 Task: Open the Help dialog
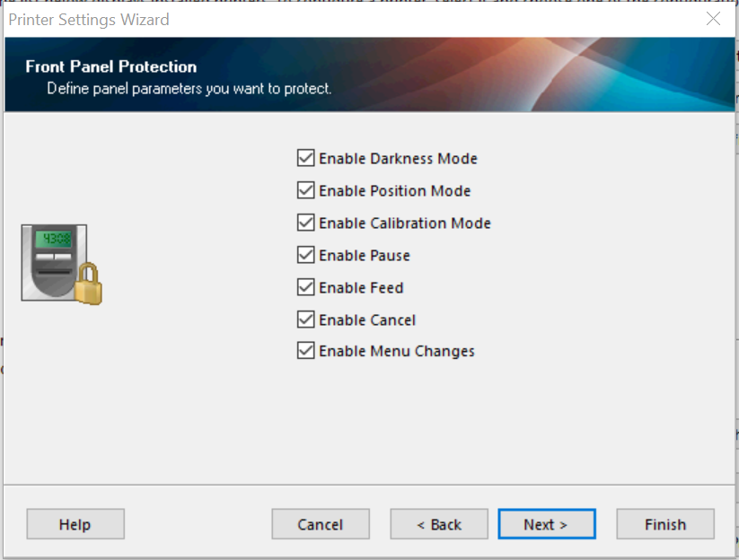click(x=75, y=524)
